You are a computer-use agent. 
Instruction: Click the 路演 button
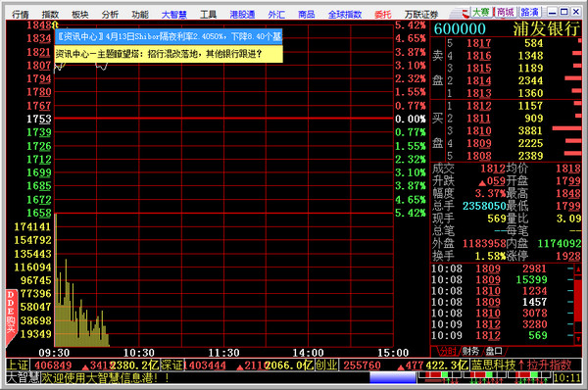(x=529, y=13)
